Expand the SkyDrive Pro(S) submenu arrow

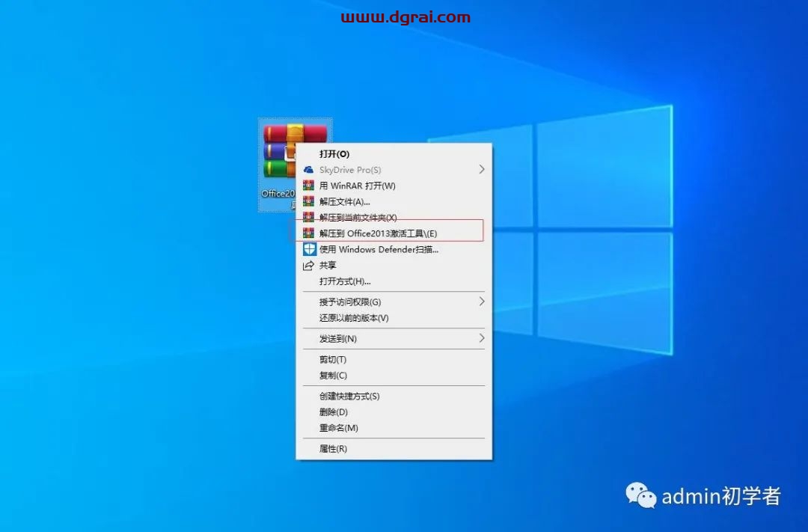481,170
